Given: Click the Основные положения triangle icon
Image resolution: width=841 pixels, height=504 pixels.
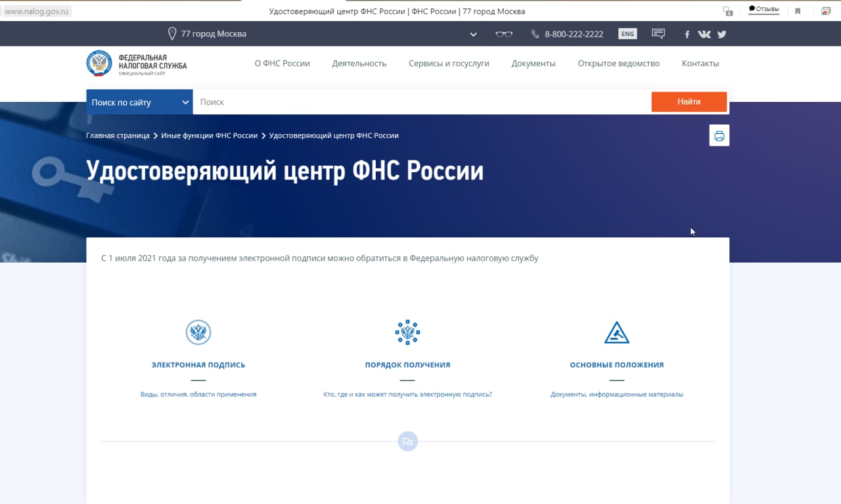Looking at the screenshot, I should [x=616, y=332].
